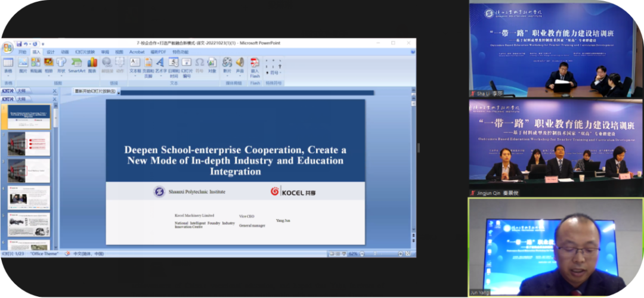Switch to slide sorter view

339,254
